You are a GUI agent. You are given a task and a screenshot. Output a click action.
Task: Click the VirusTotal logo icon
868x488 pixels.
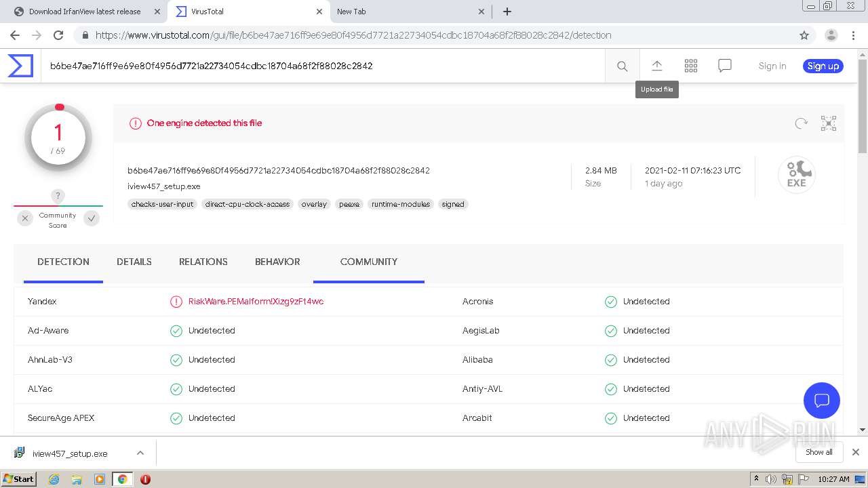(x=20, y=66)
